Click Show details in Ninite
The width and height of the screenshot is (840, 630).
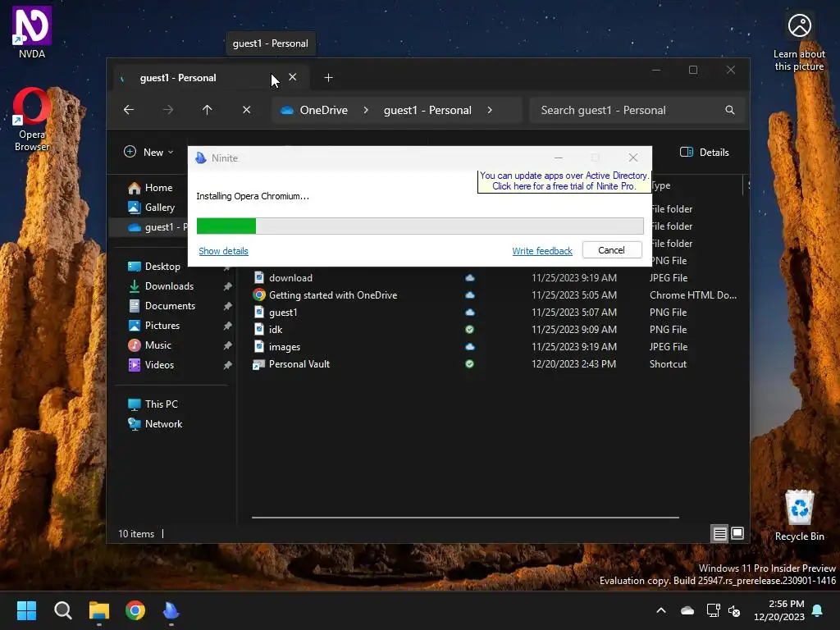pyautogui.click(x=223, y=251)
